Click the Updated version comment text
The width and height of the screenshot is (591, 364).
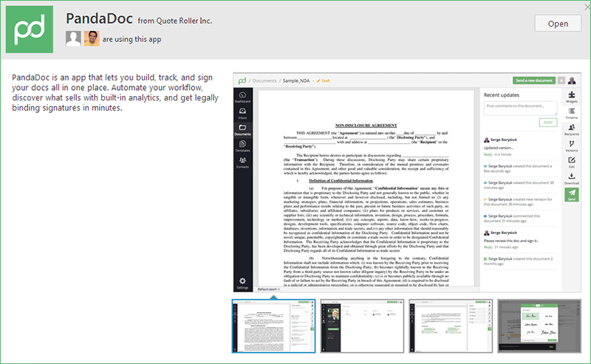[x=498, y=148]
